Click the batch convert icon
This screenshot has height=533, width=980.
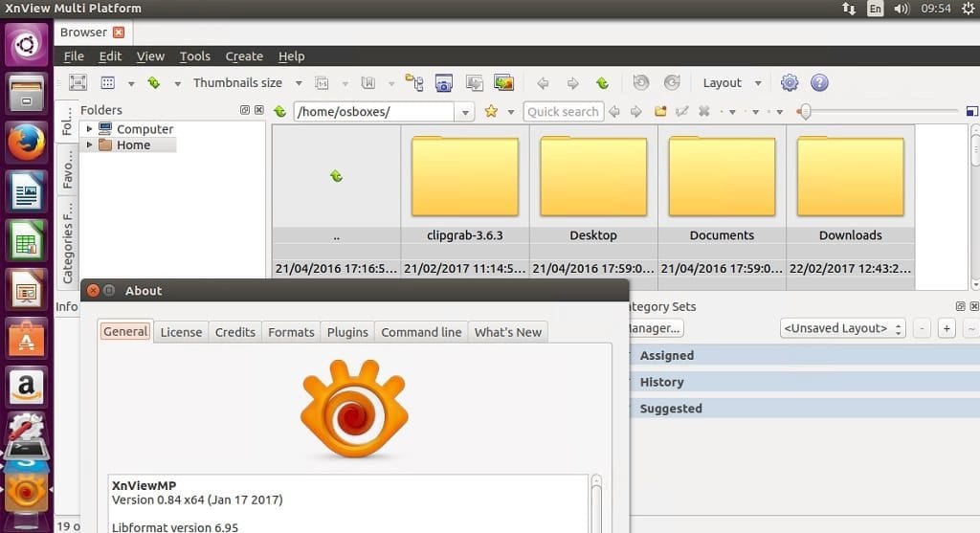pyautogui.click(x=475, y=82)
